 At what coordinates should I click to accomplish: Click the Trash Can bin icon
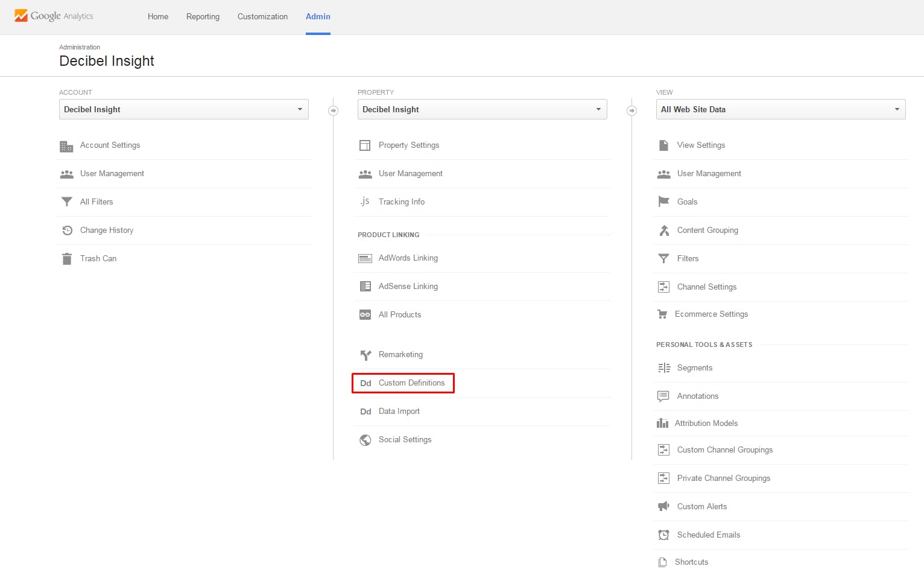coord(66,259)
